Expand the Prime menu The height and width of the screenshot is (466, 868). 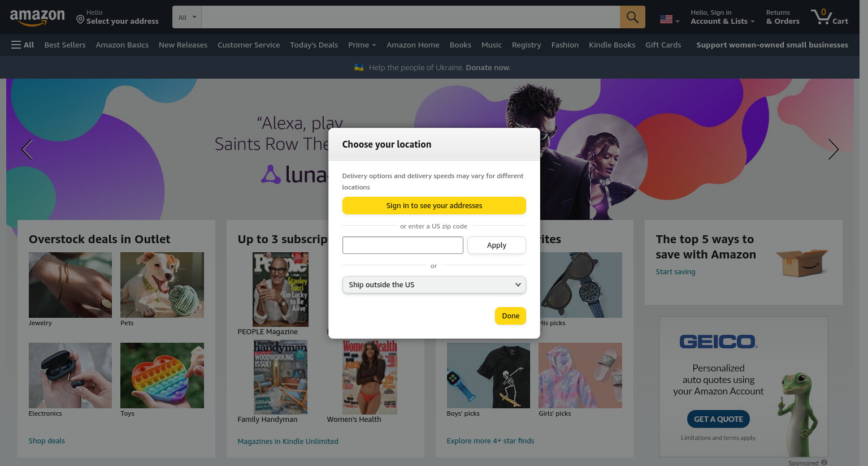pyautogui.click(x=362, y=45)
